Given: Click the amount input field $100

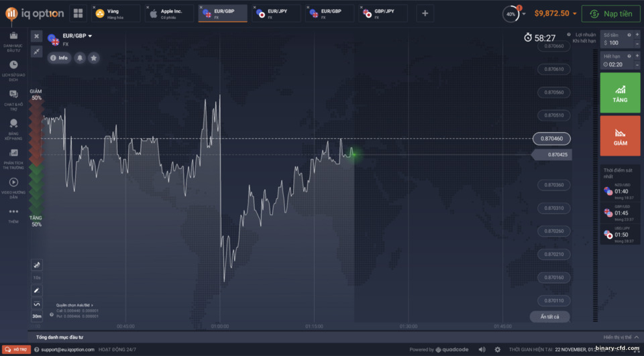Looking at the screenshot, I should tap(617, 43).
